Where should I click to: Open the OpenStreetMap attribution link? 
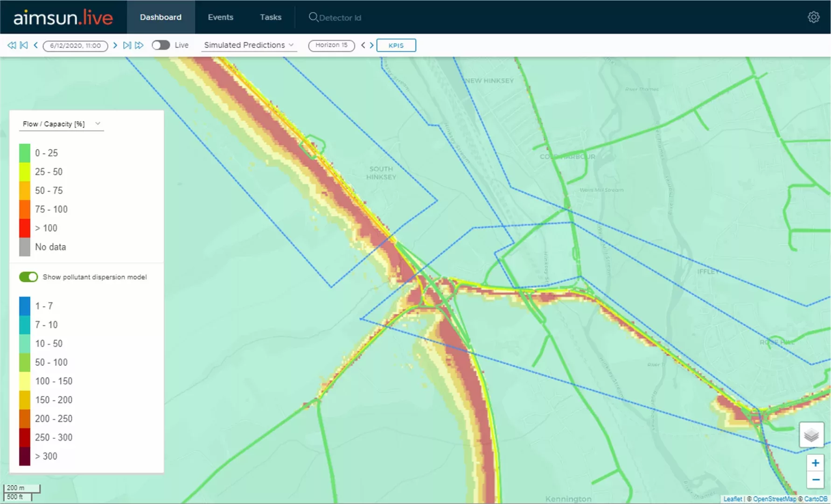(774, 499)
